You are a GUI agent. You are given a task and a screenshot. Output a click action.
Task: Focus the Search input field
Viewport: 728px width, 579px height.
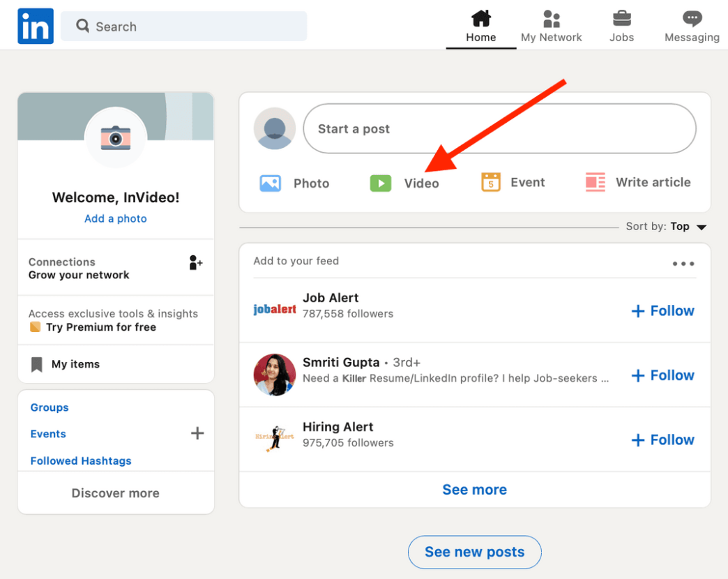tap(184, 26)
